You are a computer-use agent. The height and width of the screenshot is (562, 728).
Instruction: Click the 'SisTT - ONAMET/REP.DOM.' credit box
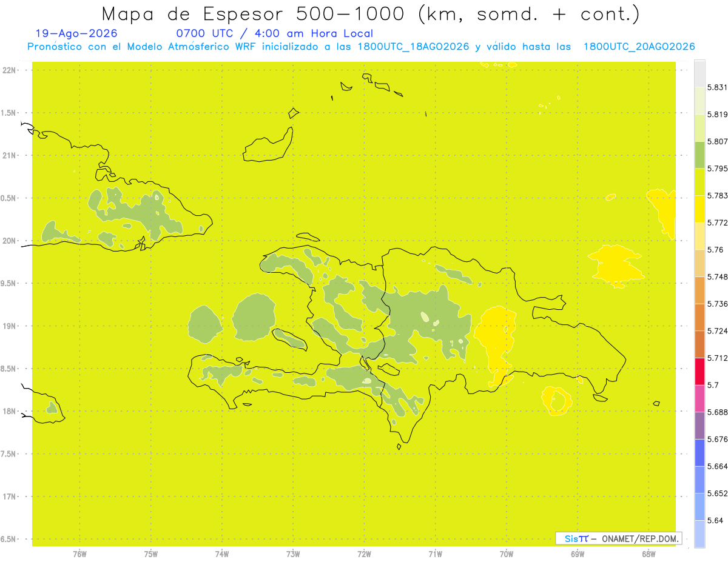[619, 538]
